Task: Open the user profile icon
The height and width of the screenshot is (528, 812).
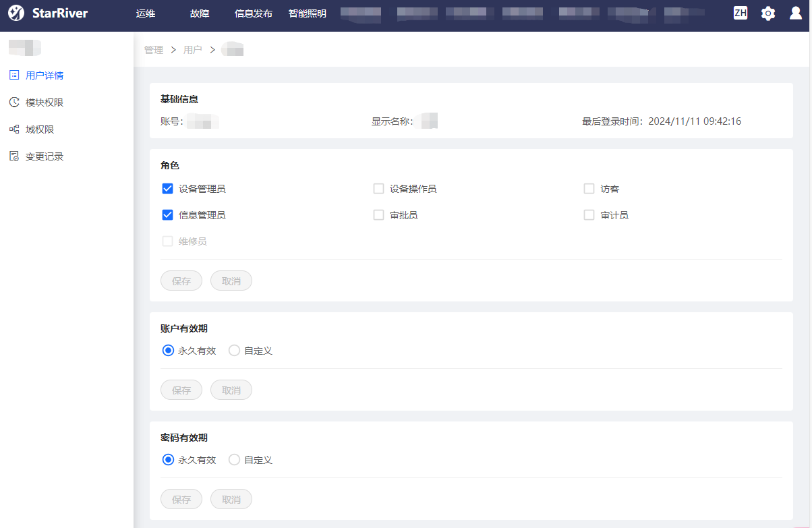Action: pos(796,13)
